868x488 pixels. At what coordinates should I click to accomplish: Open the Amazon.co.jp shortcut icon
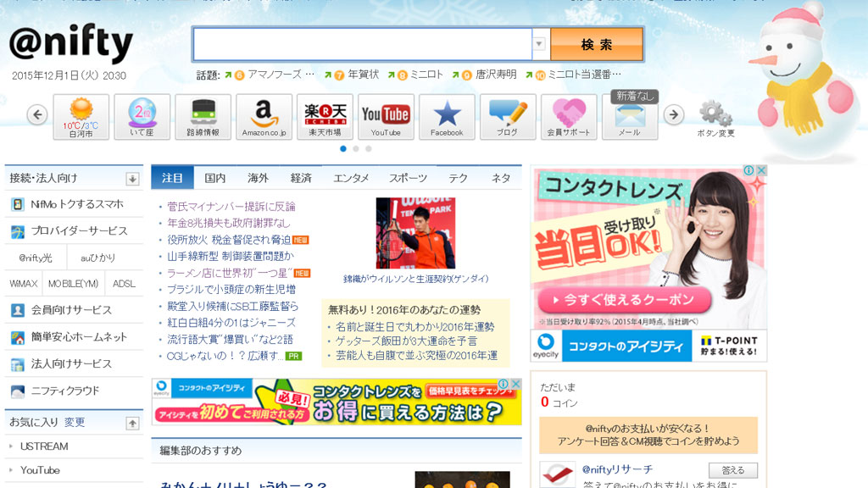(264, 117)
